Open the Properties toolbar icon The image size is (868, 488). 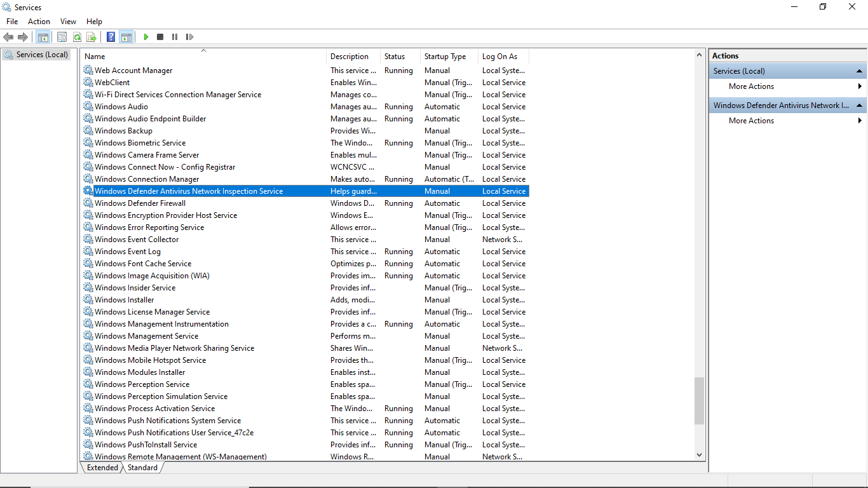(x=62, y=37)
